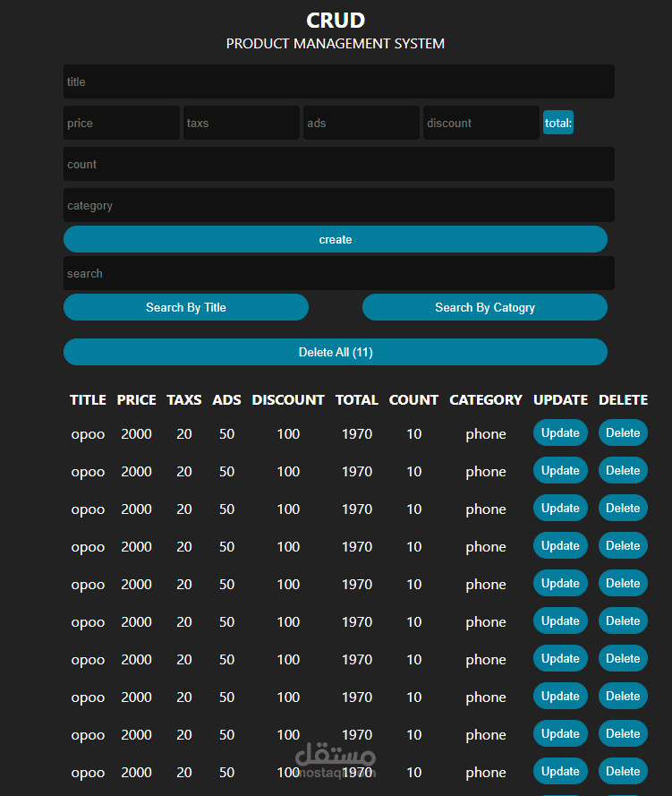Click PRODUCT MANAGEMENT SYSTEM subtitle
The height and width of the screenshot is (796, 672).
(x=336, y=44)
